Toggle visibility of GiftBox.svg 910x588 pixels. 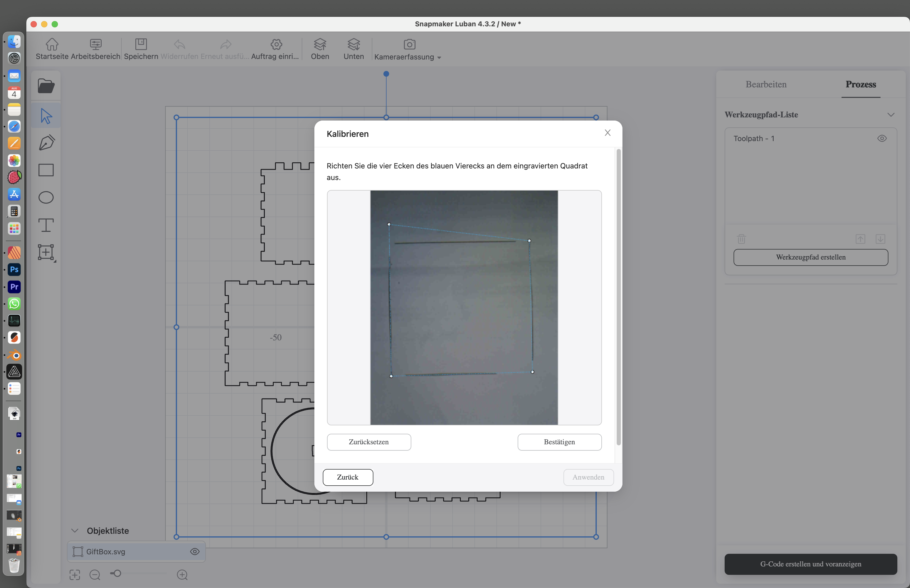[195, 551]
